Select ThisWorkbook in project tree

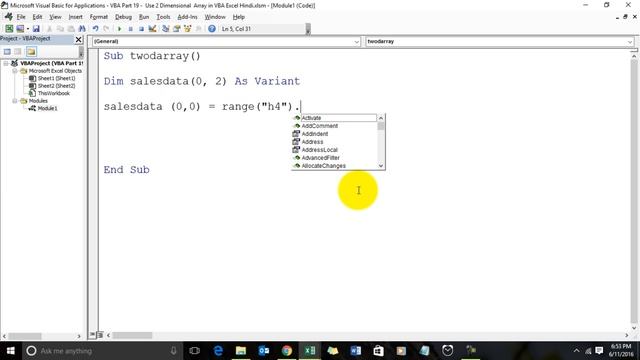click(53, 93)
